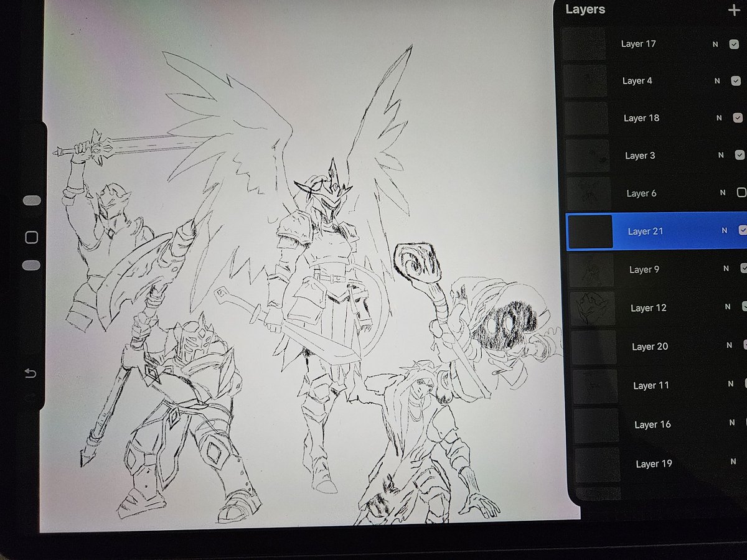The height and width of the screenshot is (560, 747).
Task: Tap the lower pill-shaped sidebar button
Action: point(31,266)
